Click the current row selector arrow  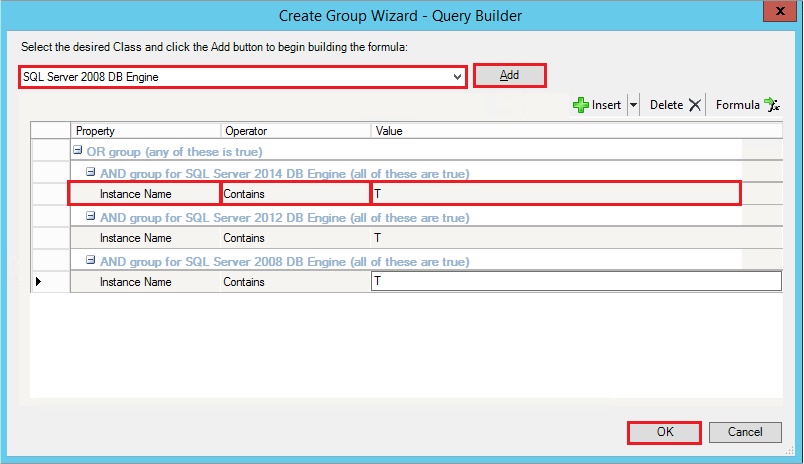tap(39, 281)
